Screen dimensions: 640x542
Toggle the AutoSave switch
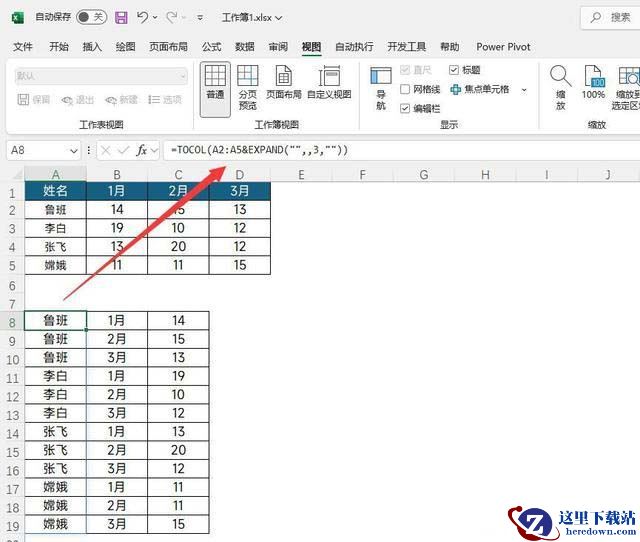coord(91,17)
